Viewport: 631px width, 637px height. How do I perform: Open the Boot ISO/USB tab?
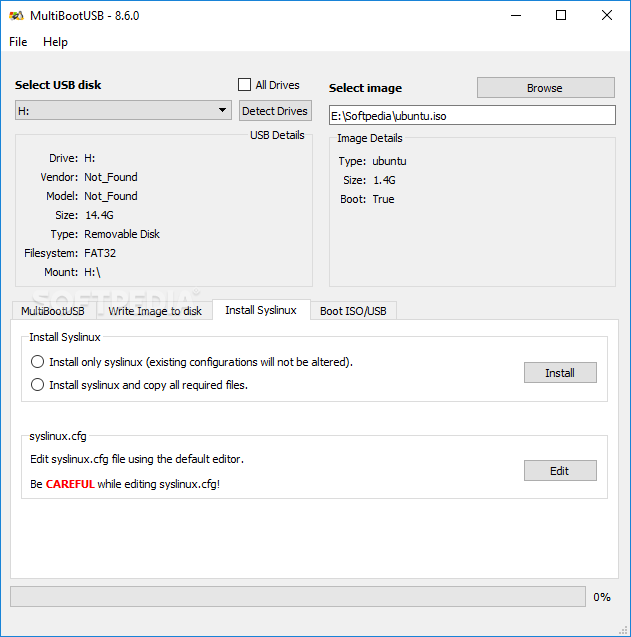pyautogui.click(x=353, y=311)
